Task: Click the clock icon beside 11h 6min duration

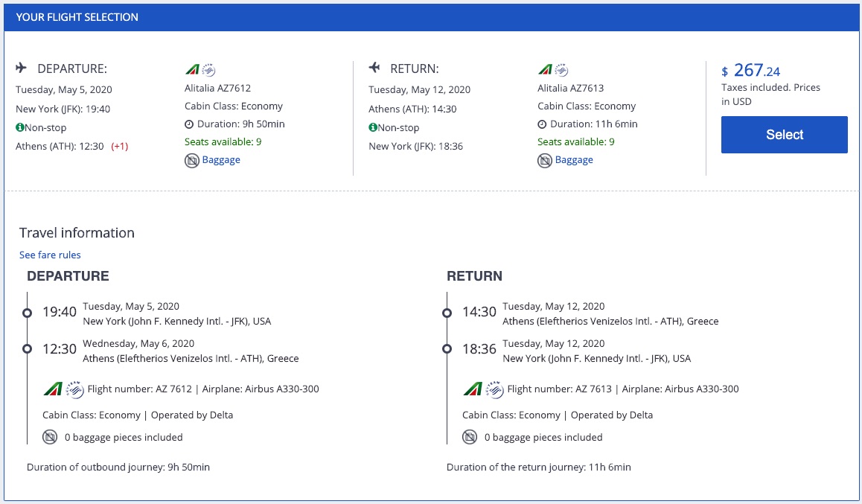Action: coord(543,124)
